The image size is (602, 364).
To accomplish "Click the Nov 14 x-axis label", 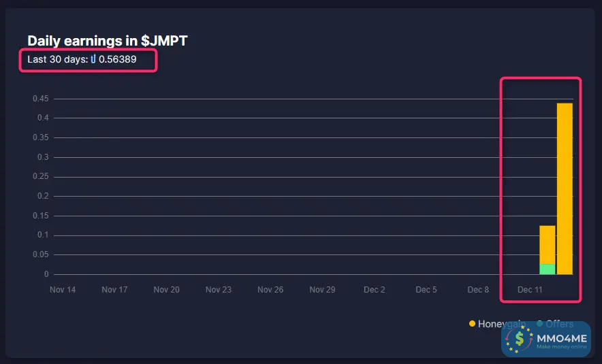I will [63, 290].
